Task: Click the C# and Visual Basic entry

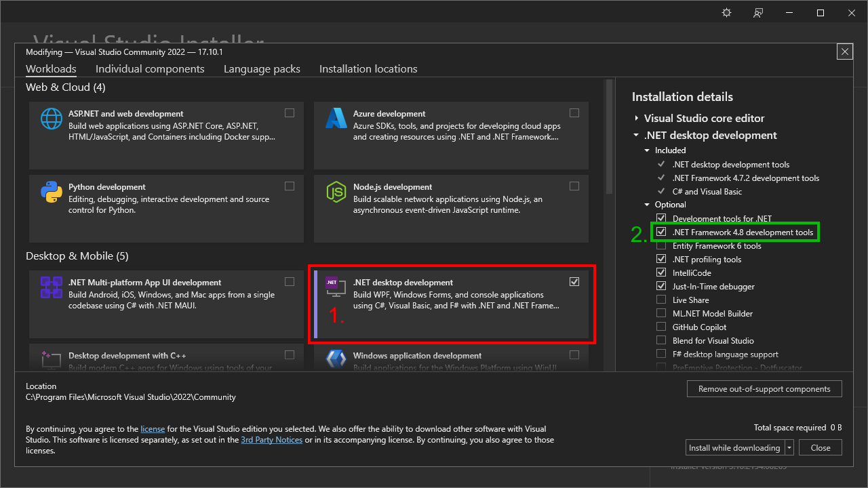Action: 707,192
